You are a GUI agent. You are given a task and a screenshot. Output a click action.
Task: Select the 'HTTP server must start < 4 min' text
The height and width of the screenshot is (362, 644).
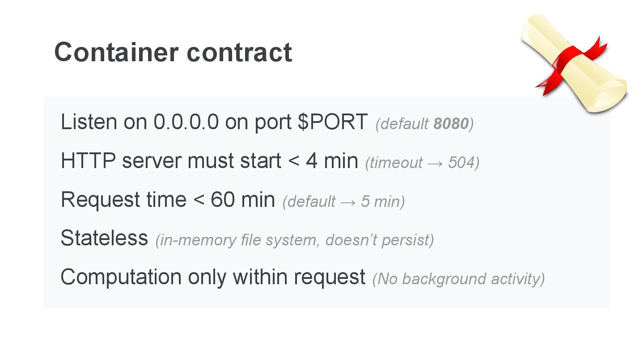click(x=209, y=161)
